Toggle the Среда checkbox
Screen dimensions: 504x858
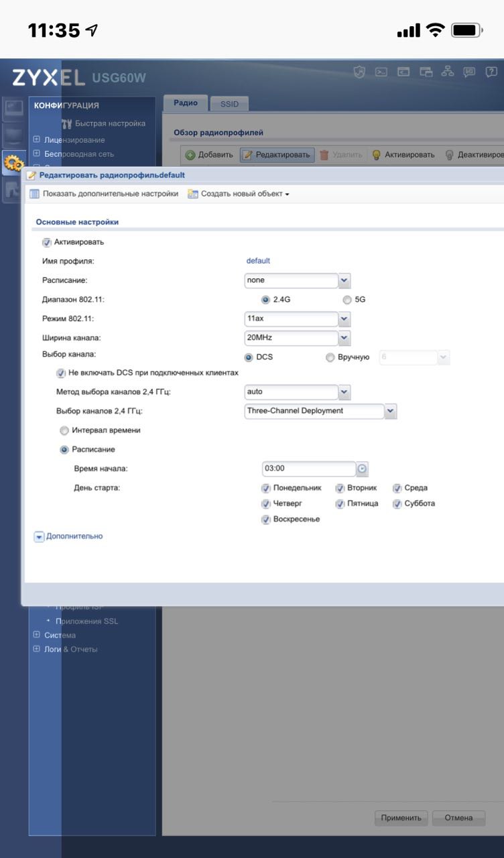pos(397,488)
